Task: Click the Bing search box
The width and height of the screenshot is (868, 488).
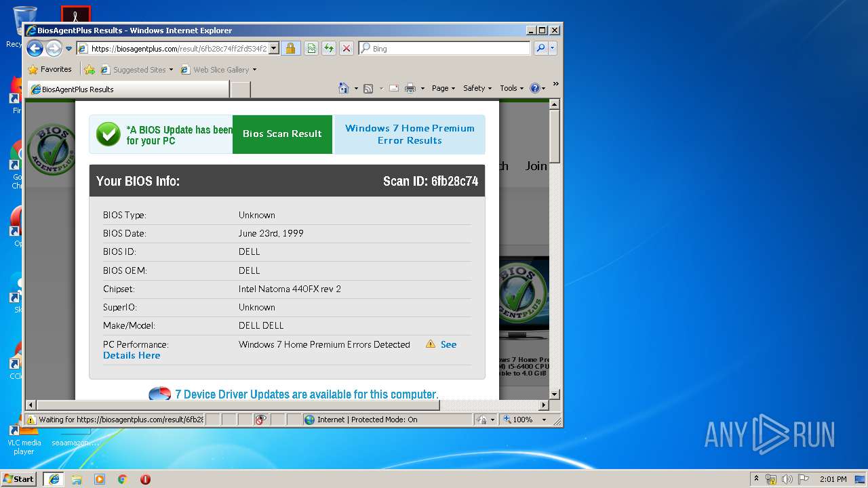Action: click(x=444, y=48)
